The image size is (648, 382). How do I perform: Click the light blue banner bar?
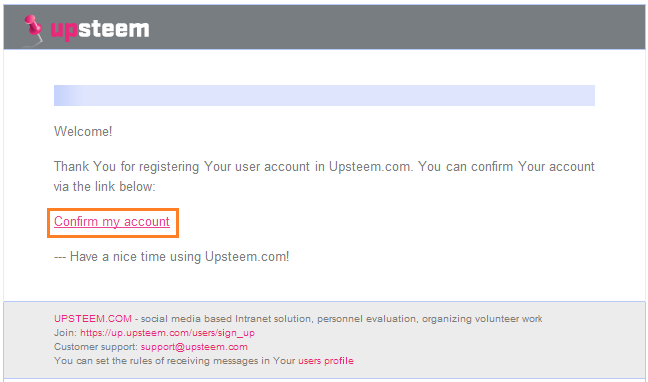click(x=324, y=96)
